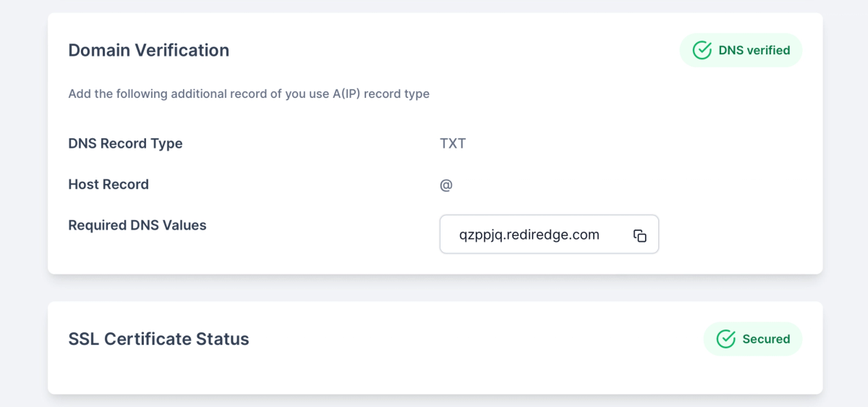Click the word "Certificate" in SSL heading
The width and height of the screenshot is (868, 407).
[148, 339]
